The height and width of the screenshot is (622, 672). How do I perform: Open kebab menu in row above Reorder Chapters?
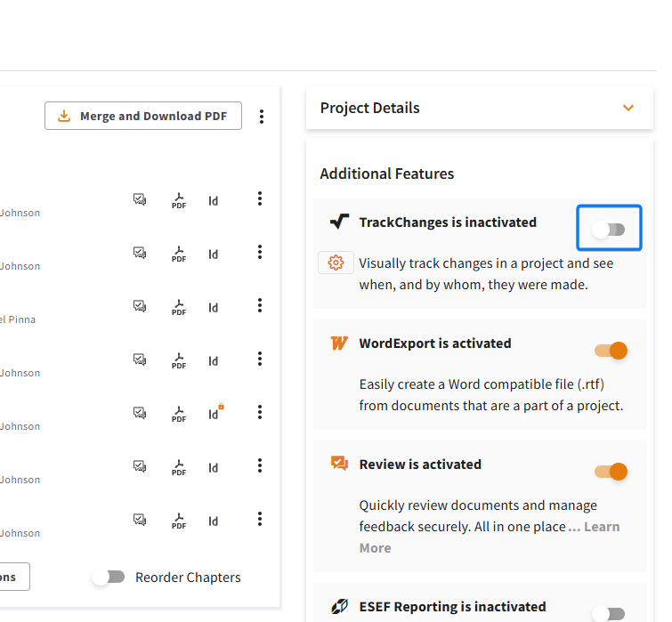tap(260, 519)
